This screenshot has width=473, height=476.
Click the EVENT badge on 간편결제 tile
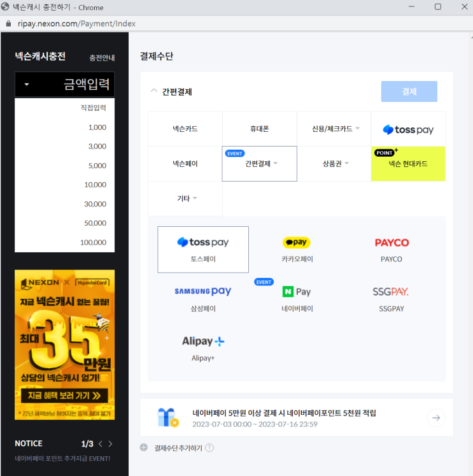(235, 154)
